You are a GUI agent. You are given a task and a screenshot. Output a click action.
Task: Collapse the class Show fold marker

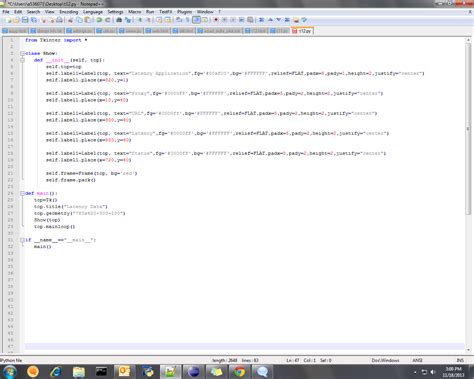22,53
